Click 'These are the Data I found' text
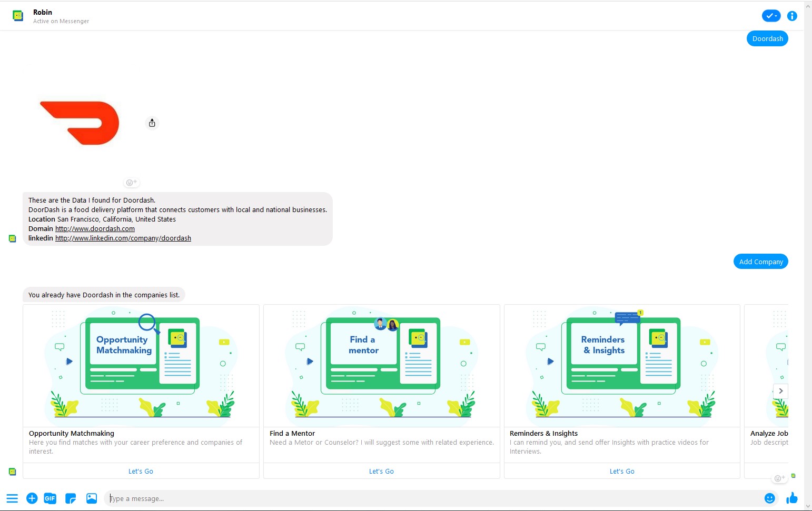Image resolution: width=812 pixels, height=511 pixels. (x=92, y=201)
